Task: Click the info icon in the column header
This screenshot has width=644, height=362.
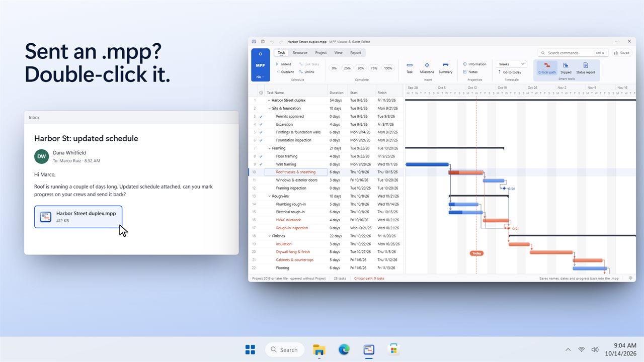Action: (x=261, y=93)
